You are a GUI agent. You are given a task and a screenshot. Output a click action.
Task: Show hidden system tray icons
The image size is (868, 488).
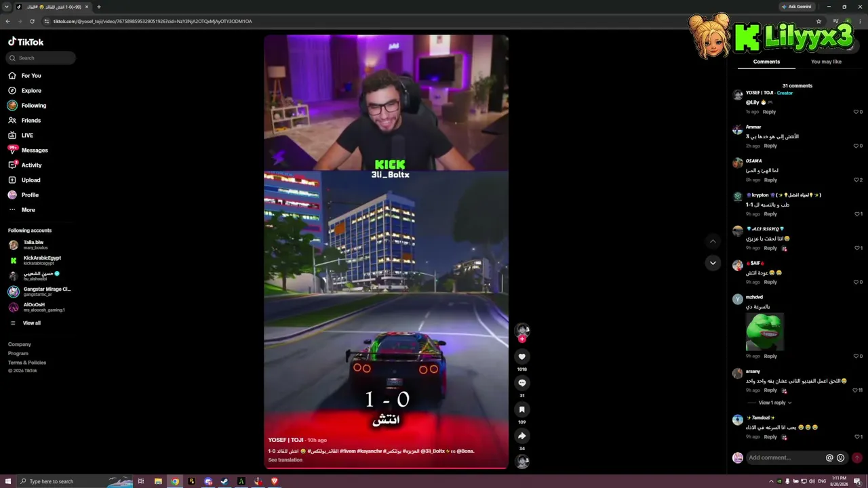pyautogui.click(x=771, y=481)
